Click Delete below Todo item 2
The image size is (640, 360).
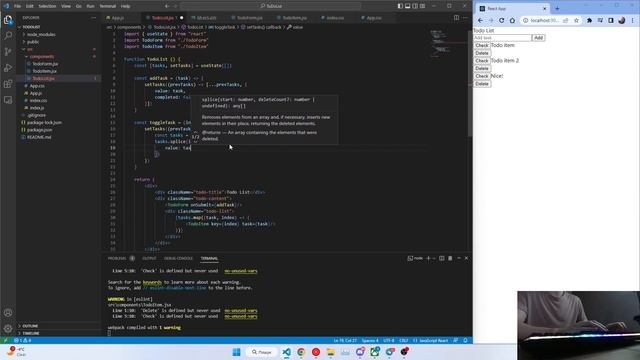click(482, 68)
